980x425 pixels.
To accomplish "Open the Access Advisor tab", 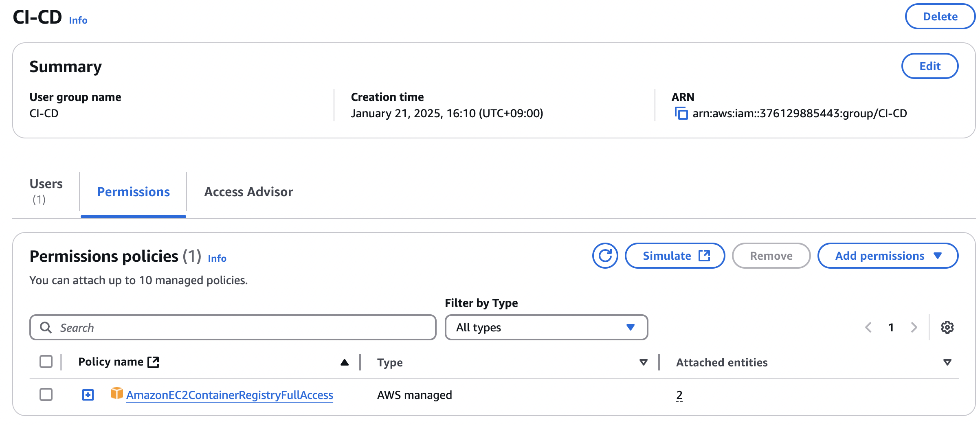I will coord(248,192).
